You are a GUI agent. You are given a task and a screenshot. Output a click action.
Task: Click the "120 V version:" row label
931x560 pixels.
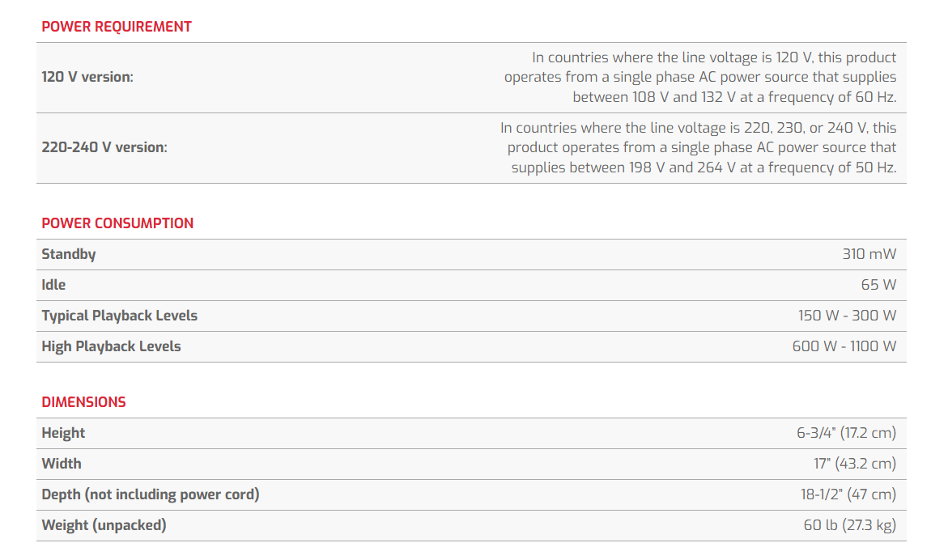(x=87, y=77)
